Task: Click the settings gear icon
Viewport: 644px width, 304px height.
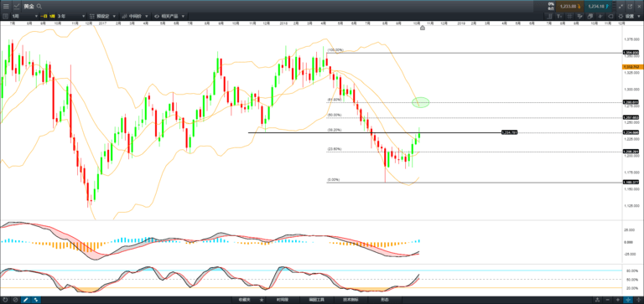Action: click(x=621, y=17)
